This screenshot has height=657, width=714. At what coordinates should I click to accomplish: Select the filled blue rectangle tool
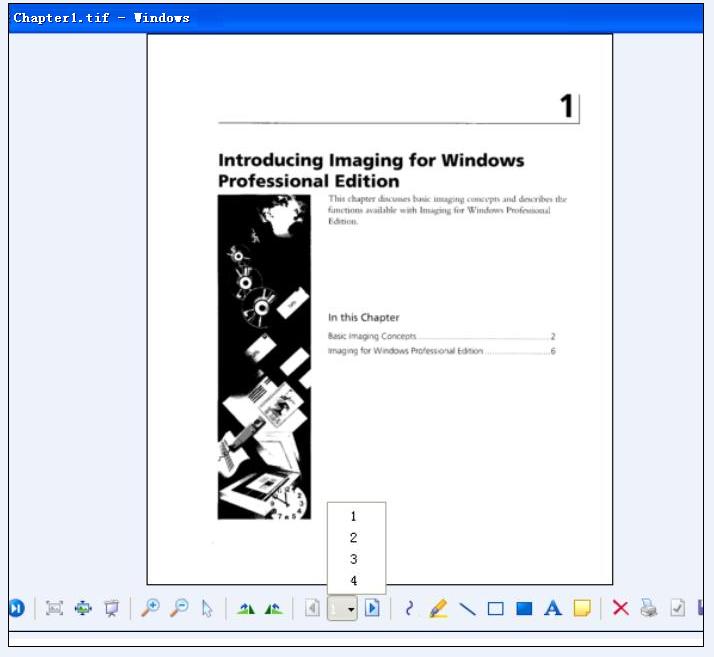point(524,609)
